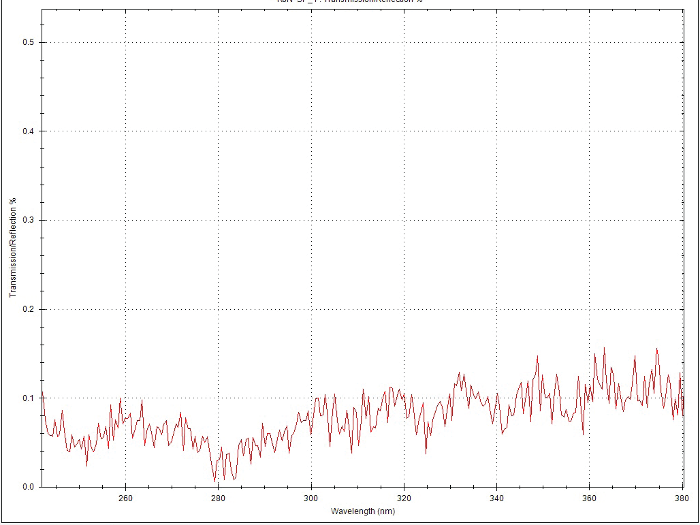
Task: Click the grid intersection at 320 nm and 0.2
Action: coord(404,309)
